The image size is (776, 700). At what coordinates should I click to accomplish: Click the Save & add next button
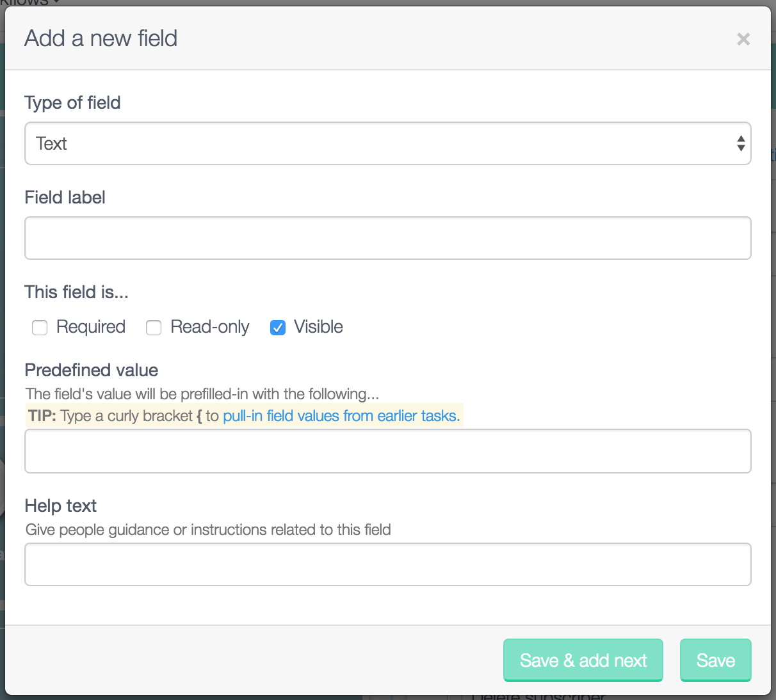583,660
